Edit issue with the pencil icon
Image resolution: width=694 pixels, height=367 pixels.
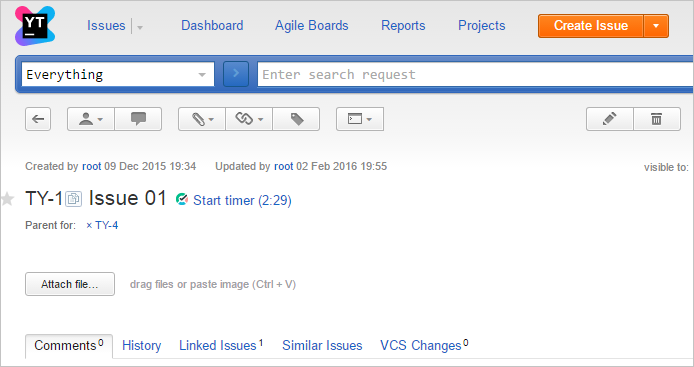coord(610,119)
